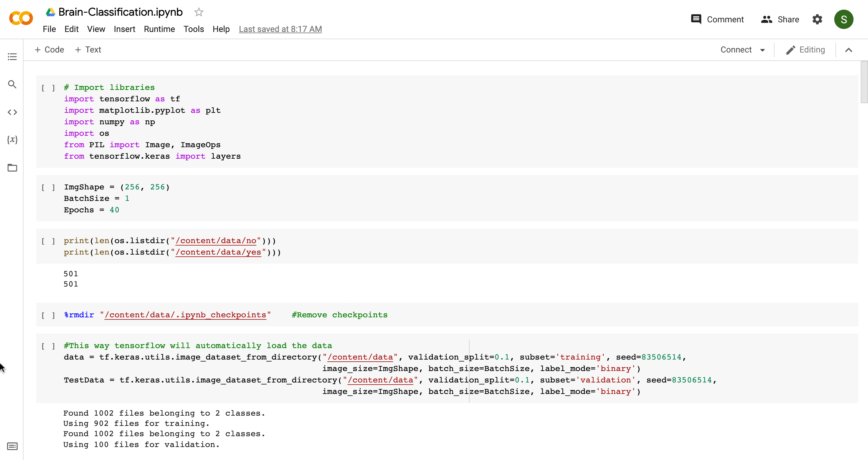Viewport: 868px width, 460px height.
Task: Open the Runtime menu
Action: [x=159, y=29]
